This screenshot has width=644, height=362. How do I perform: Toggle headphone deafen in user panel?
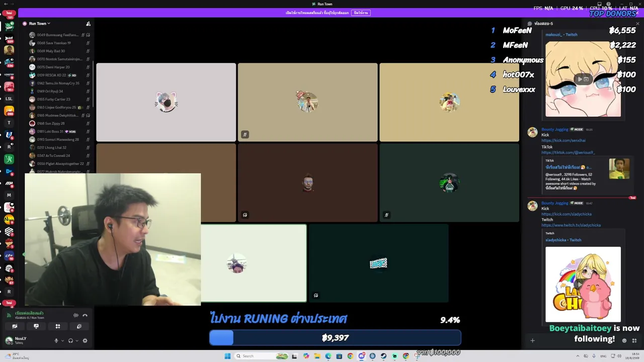[x=70, y=340]
